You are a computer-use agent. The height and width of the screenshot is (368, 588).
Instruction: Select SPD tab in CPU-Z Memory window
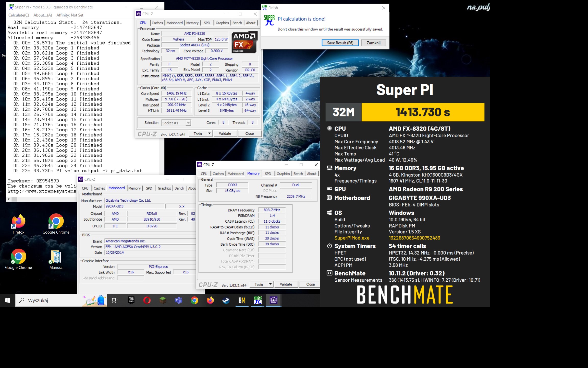pos(268,174)
